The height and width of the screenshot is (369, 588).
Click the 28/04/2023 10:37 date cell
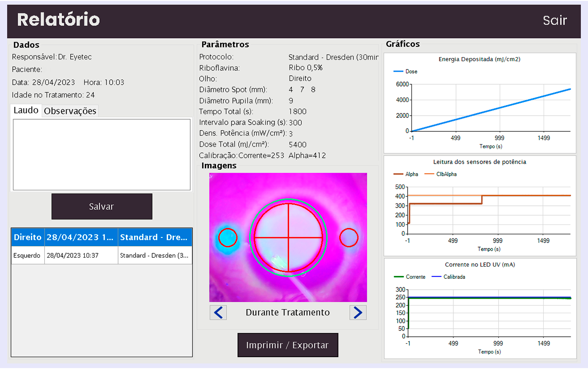[81, 255]
